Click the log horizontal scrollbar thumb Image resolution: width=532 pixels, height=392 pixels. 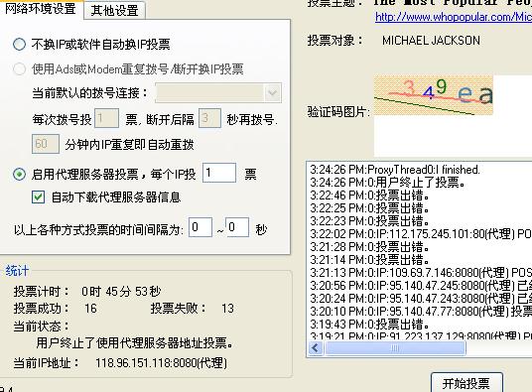[x=395, y=348]
